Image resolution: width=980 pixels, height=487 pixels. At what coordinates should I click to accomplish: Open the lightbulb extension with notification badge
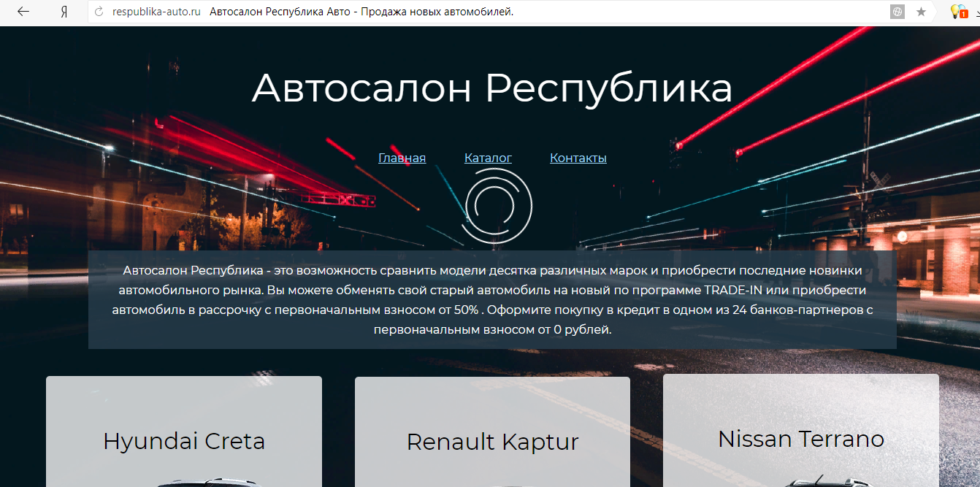click(x=958, y=12)
